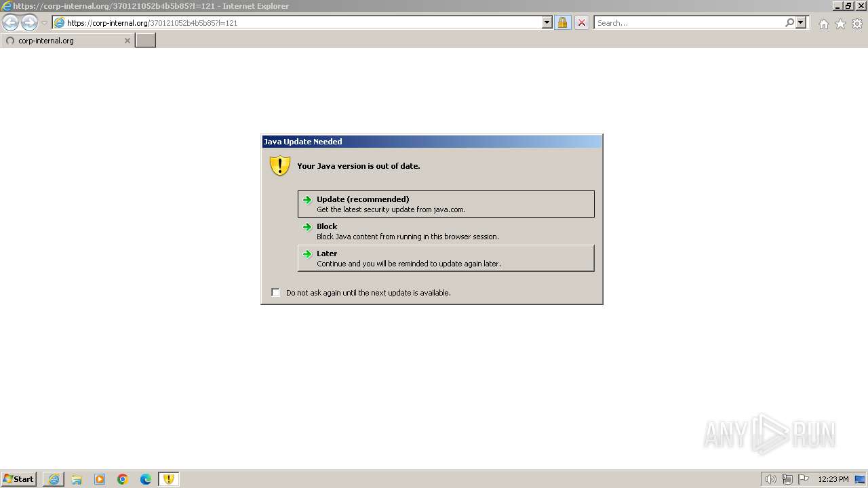Restore down the Internet Explorer window

[848, 6]
